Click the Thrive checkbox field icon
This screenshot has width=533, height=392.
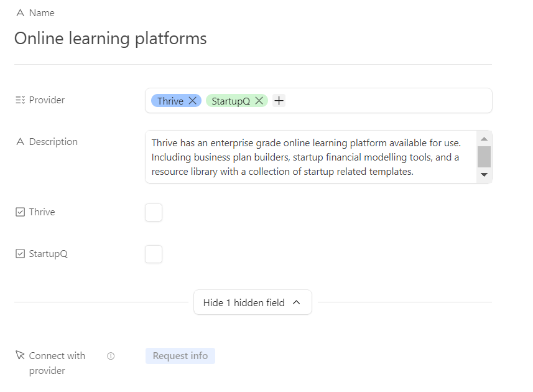pos(20,212)
